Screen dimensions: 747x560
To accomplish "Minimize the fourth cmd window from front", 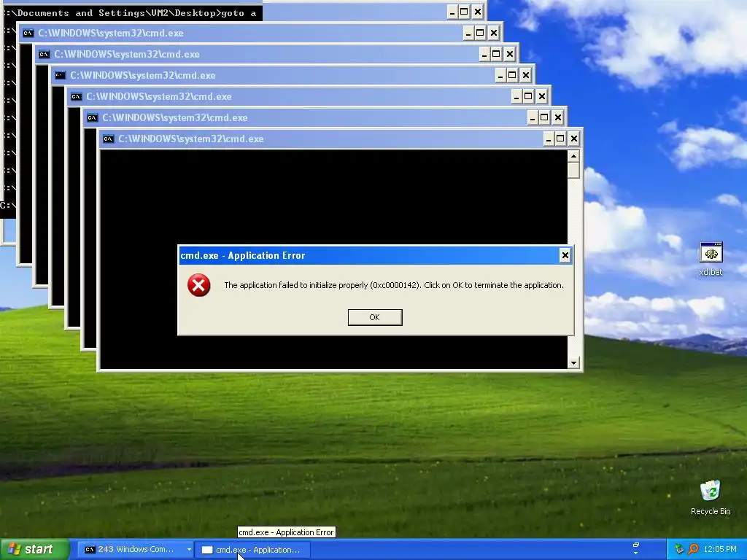I will (500, 75).
